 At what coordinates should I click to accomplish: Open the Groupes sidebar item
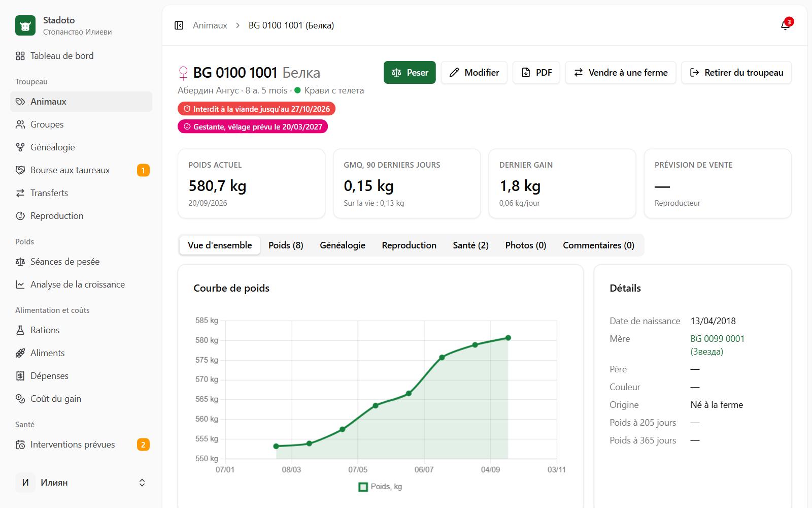[81, 124]
